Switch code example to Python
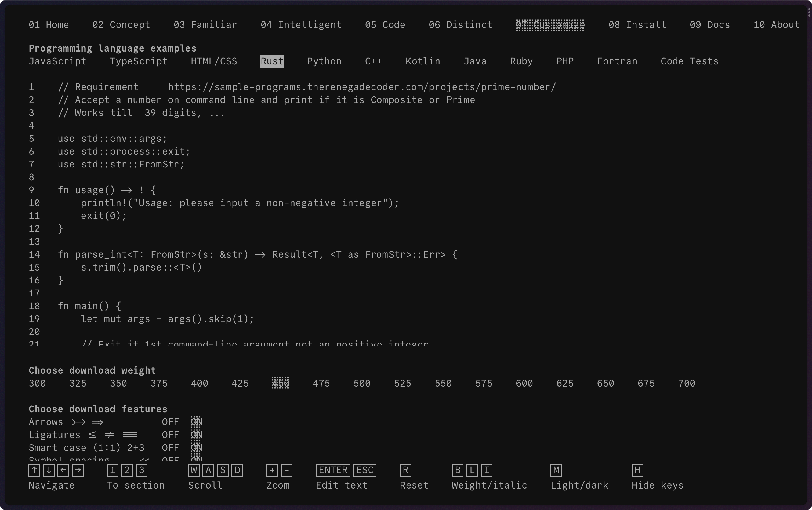The image size is (812, 510). click(x=324, y=61)
